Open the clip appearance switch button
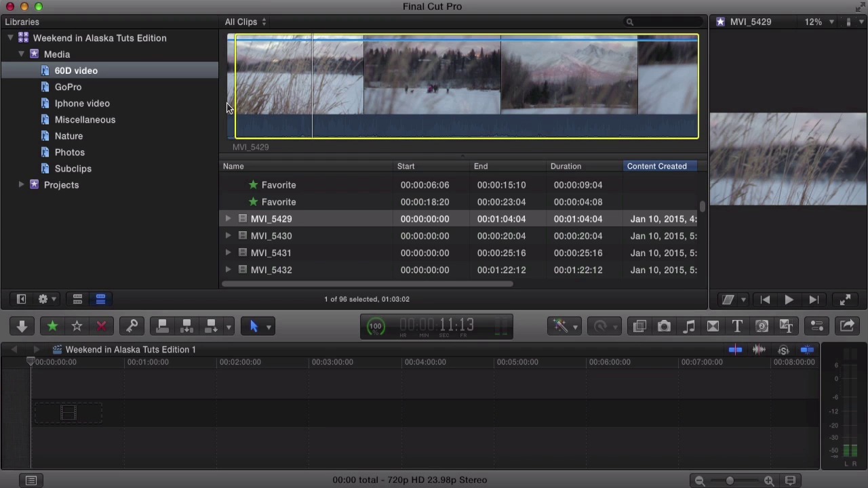This screenshot has height=488, width=868. [791, 481]
